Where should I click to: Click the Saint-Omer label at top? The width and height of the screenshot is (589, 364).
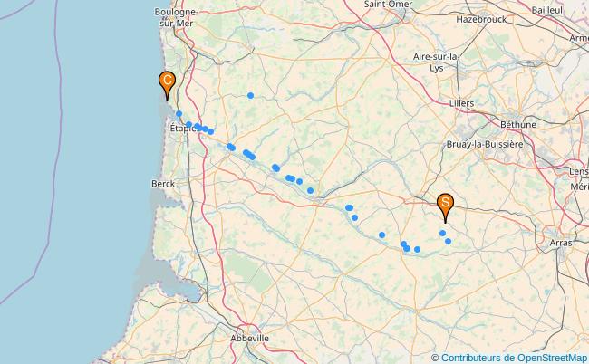[x=389, y=5]
